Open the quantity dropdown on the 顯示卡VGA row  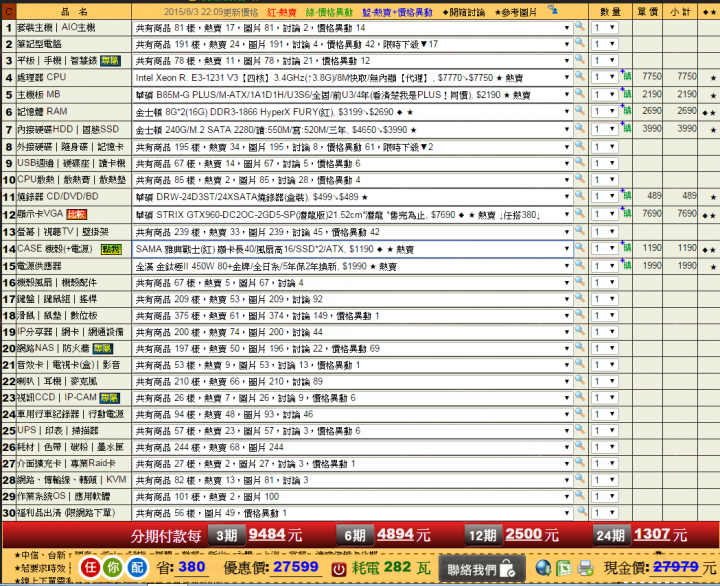point(604,214)
